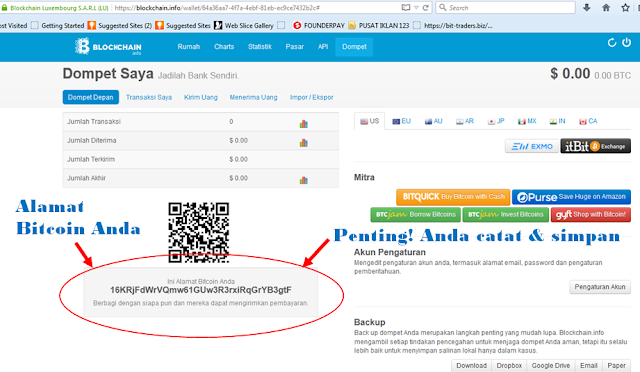Click the Bitcoin address 16KRjFdWrVQmw61GUw3R3rxiRqGrYB3gtF
Screen dimensions: 640x372
[201, 290]
